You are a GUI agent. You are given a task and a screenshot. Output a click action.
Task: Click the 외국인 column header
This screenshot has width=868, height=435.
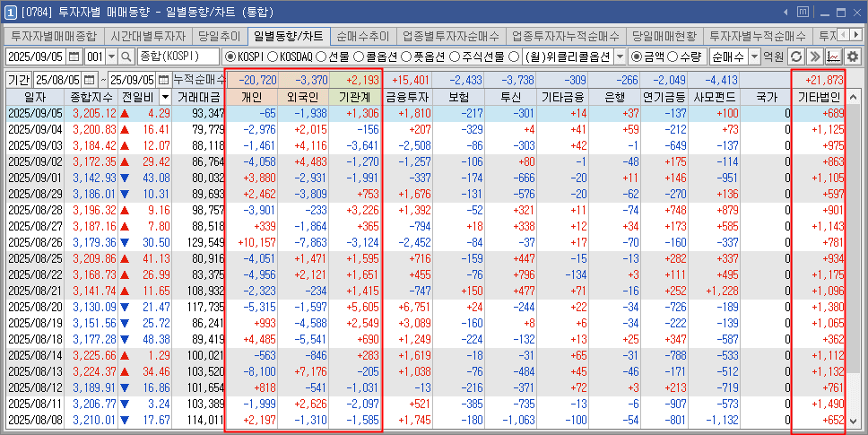click(x=303, y=98)
